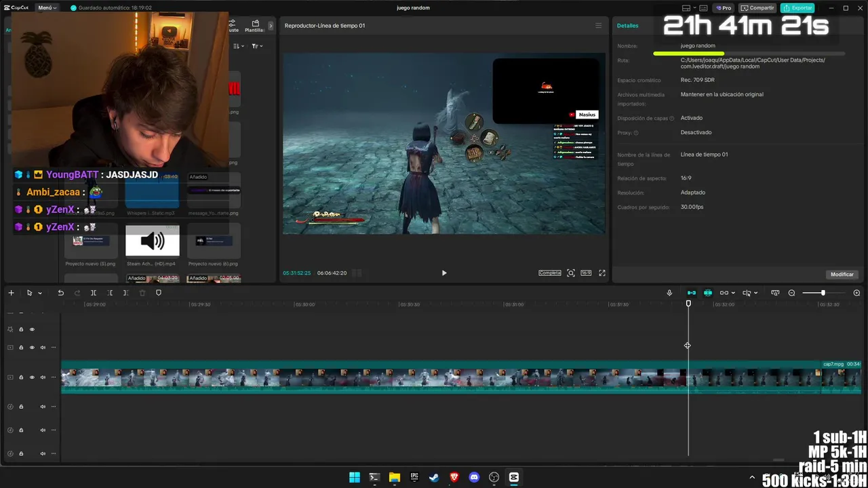Image resolution: width=868 pixels, height=488 pixels.
Task: Lock the sticker/effects track
Action: 21,329
